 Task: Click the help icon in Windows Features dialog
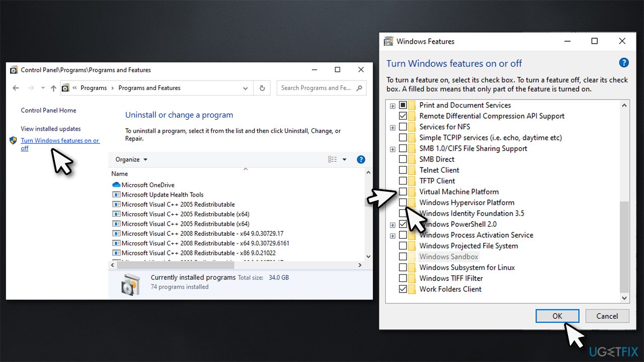(x=624, y=62)
